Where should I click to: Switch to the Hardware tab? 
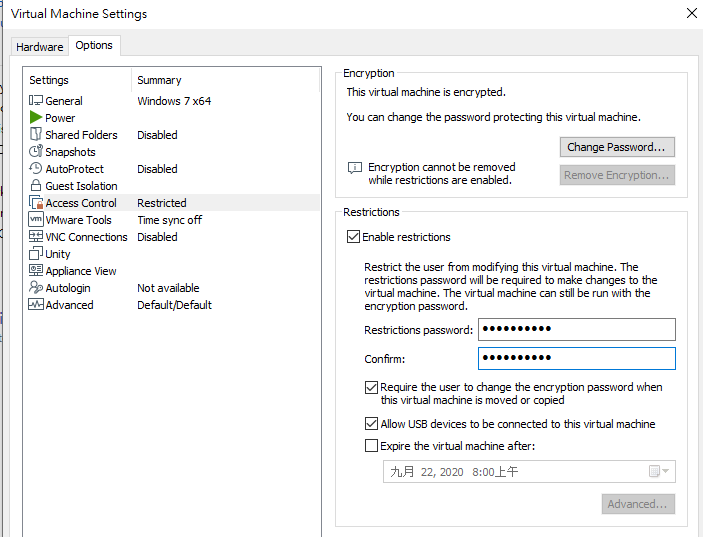tap(39, 47)
